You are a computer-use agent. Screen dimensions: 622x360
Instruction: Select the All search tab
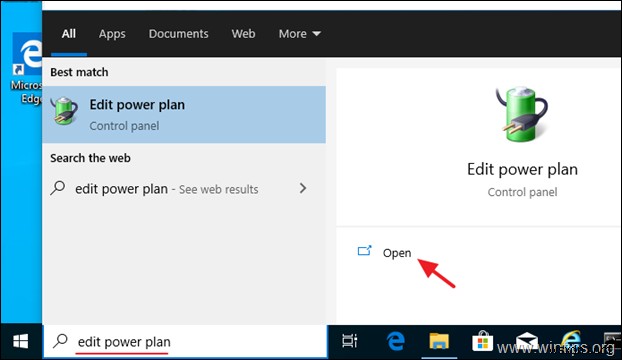69,34
